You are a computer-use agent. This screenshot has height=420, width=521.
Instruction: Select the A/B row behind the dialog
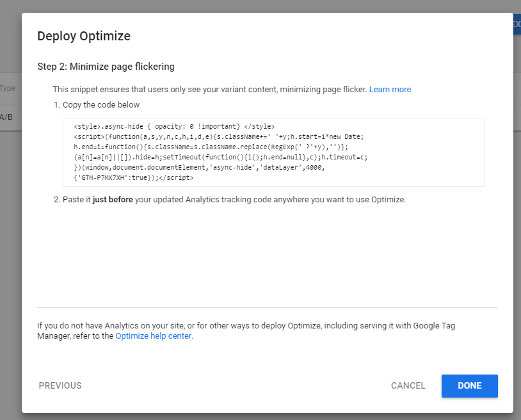click(x=6, y=117)
